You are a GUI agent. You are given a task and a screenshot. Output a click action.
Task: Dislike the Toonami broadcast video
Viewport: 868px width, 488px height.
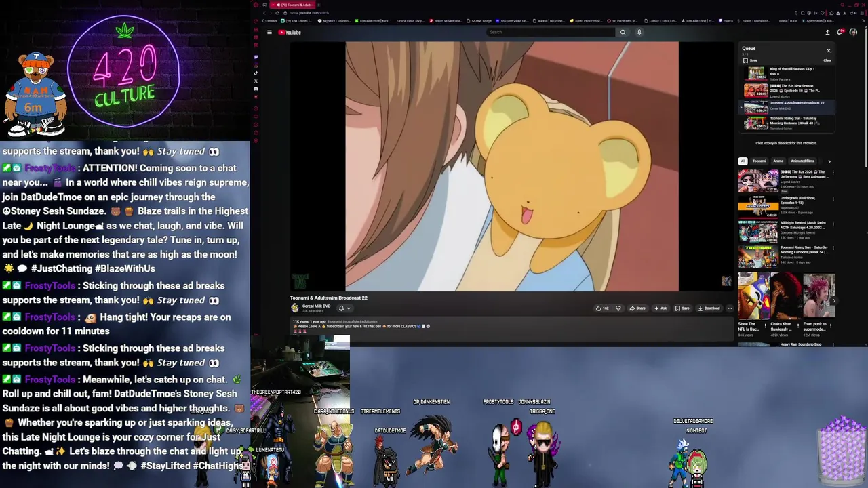[x=618, y=308]
